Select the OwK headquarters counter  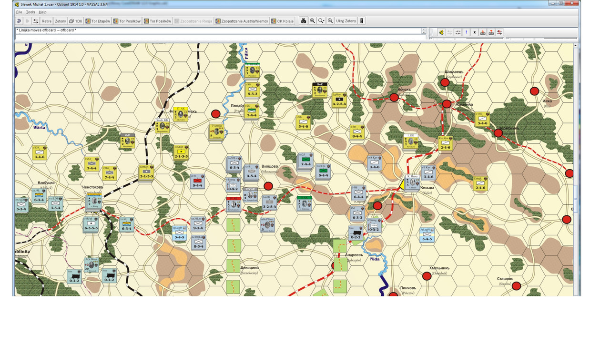click(x=320, y=90)
